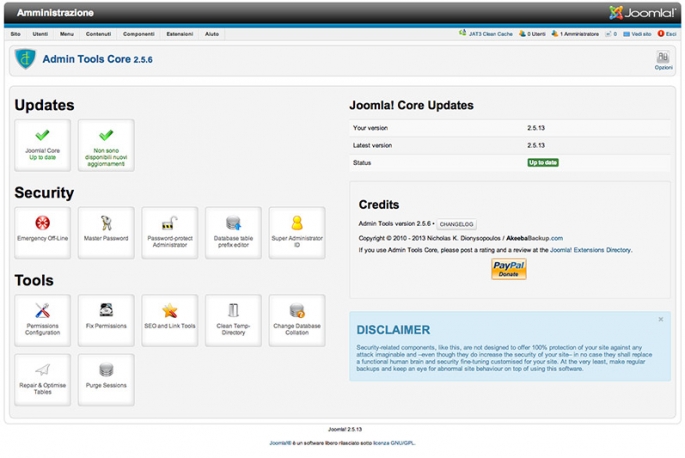Screen dimensions: 685x458
Task: Open Password-protect Administrator
Action: pyautogui.click(x=170, y=231)
